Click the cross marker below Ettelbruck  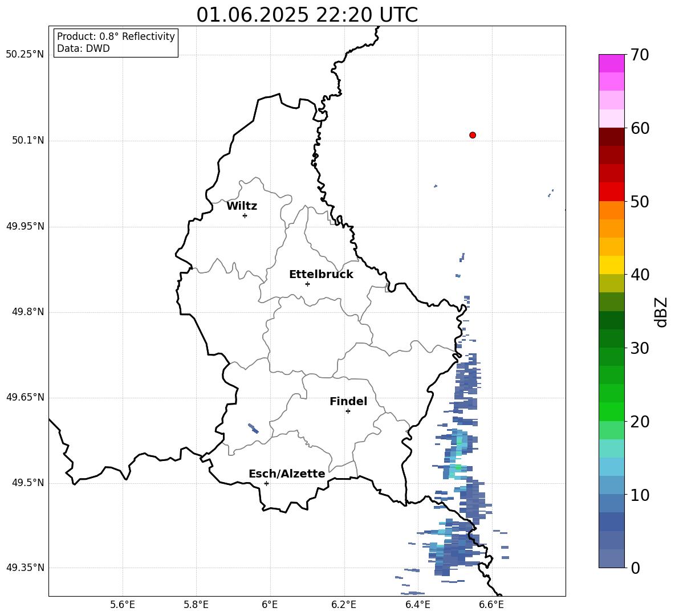point(307,284)
